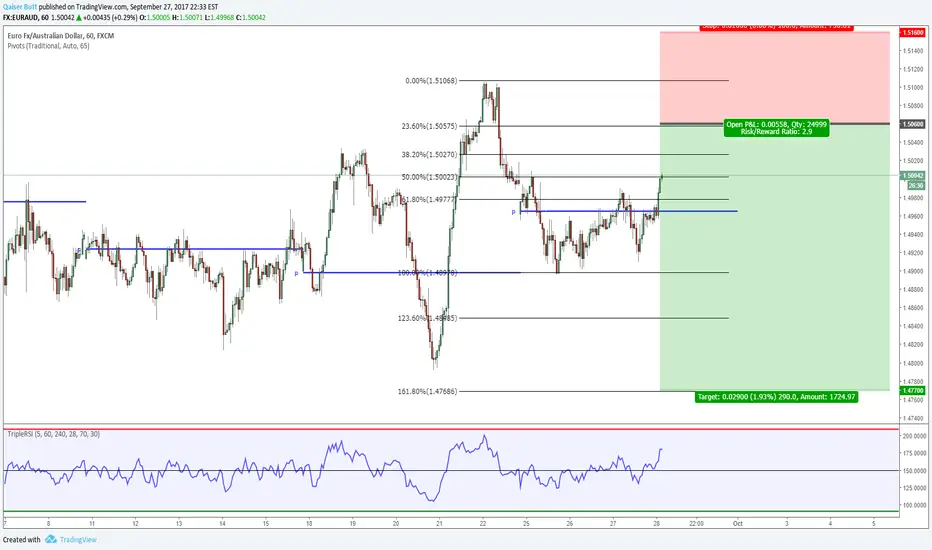This screenshot has height=550, width=932.
Task: Click the 18 date label on the time axis
Action: pyautogui.click(x=309, y=524)
